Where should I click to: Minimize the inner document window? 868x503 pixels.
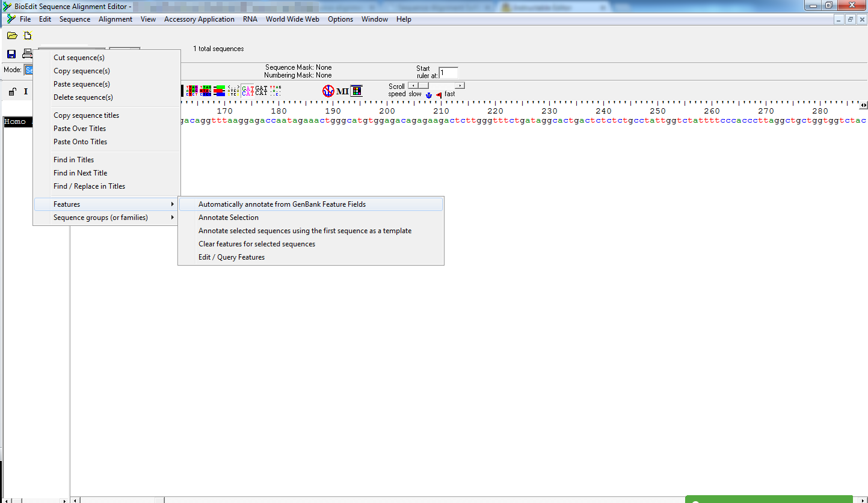click(840, 19)
